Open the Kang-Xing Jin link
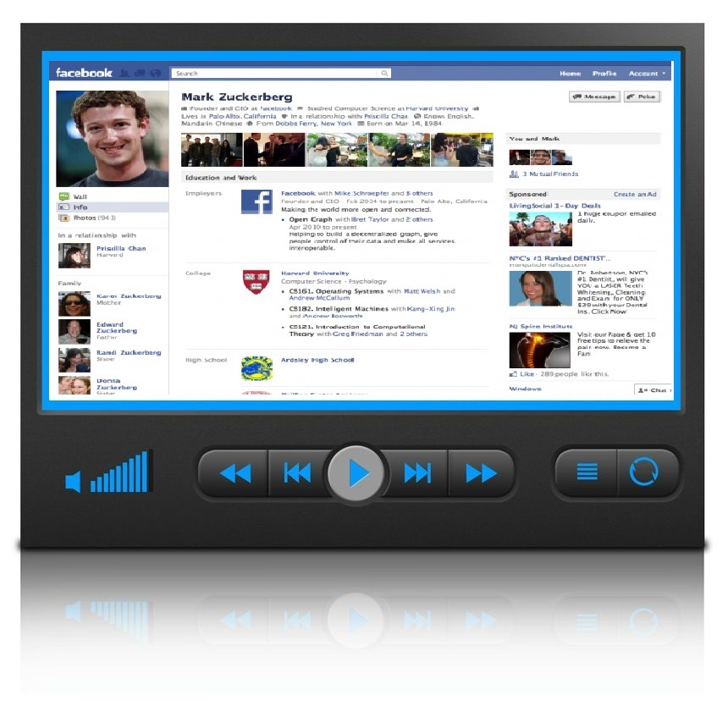Image resolution: width=728 pixels, height=701 pixels. pos(431,309)
